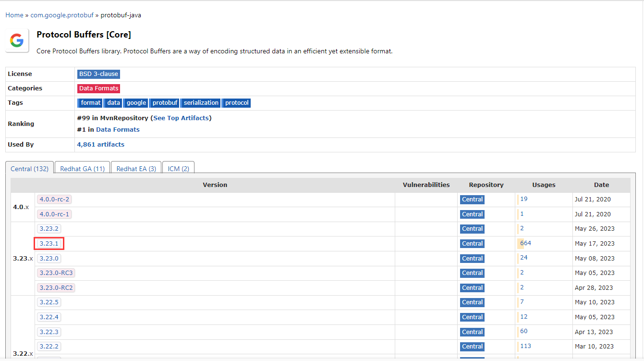Switch to the Central (132) tab
644x361 pixels.
(x=29, y=169)
